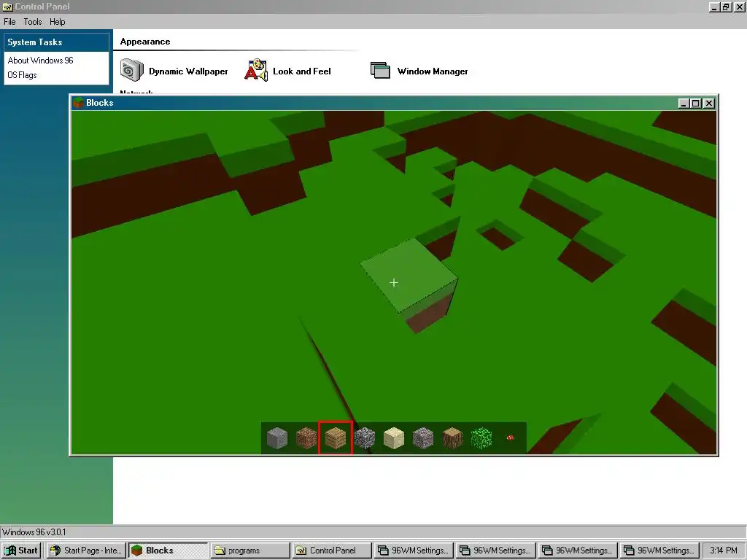Viewport: 747px width, 560px height.
Task: Maximize the Blocks window
Action: pyautogui.click(x=695, y=104)
